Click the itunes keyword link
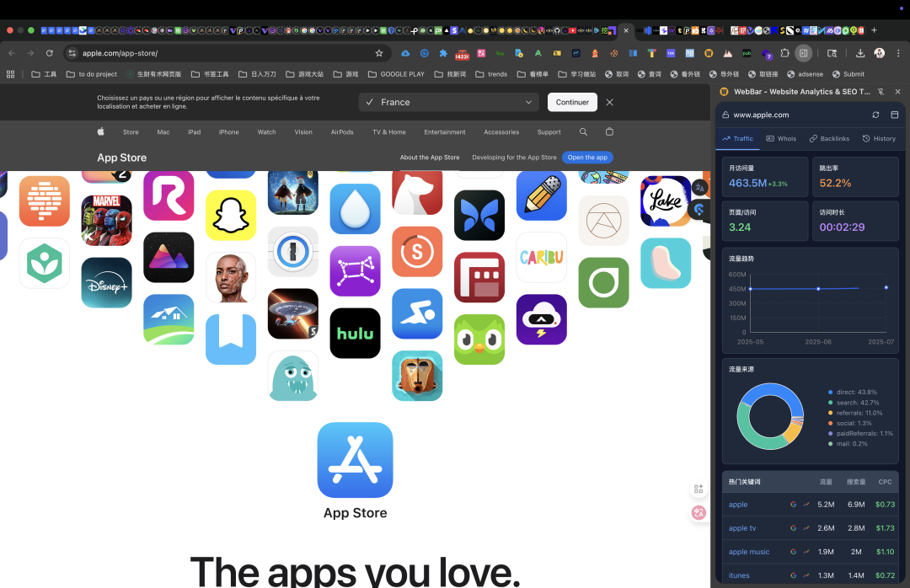Screen dimensions: 910x588 pos(739,576)
